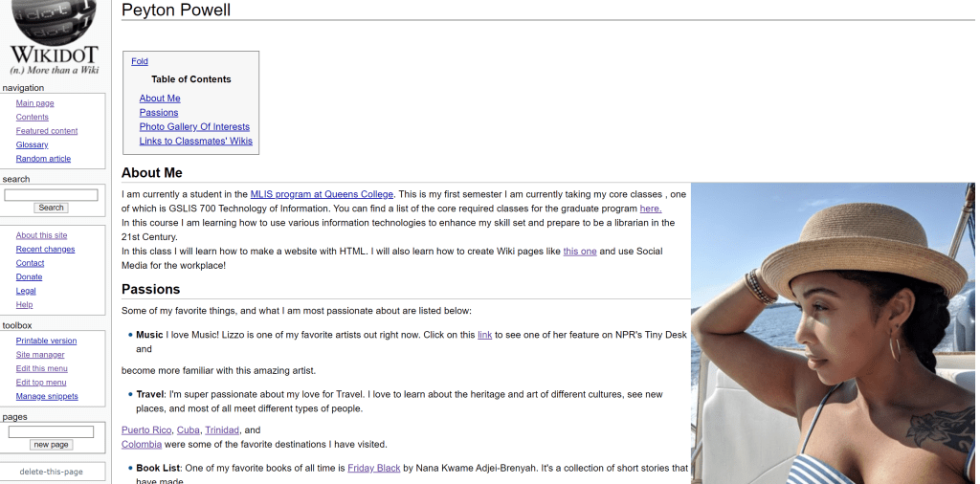980x484 pixels.
Task: Open Site manager in toolbox
Action: coord(40,355)
